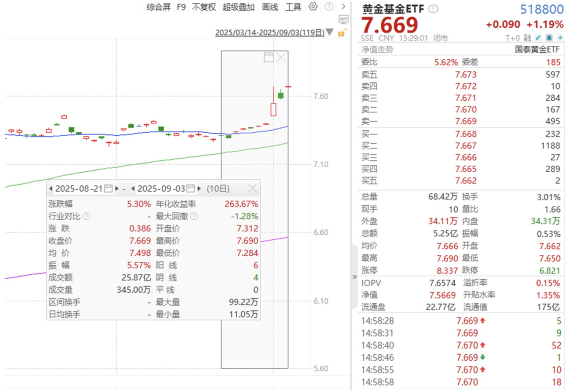Click the F9 button
Screen dimensions: 565x392
click(180, 7)
